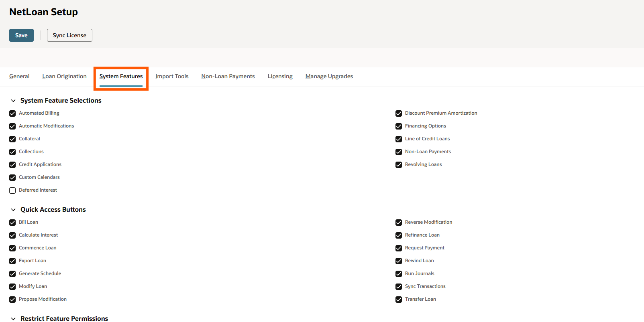Toggle the Revolving Loans checkbox

point(399,165)
